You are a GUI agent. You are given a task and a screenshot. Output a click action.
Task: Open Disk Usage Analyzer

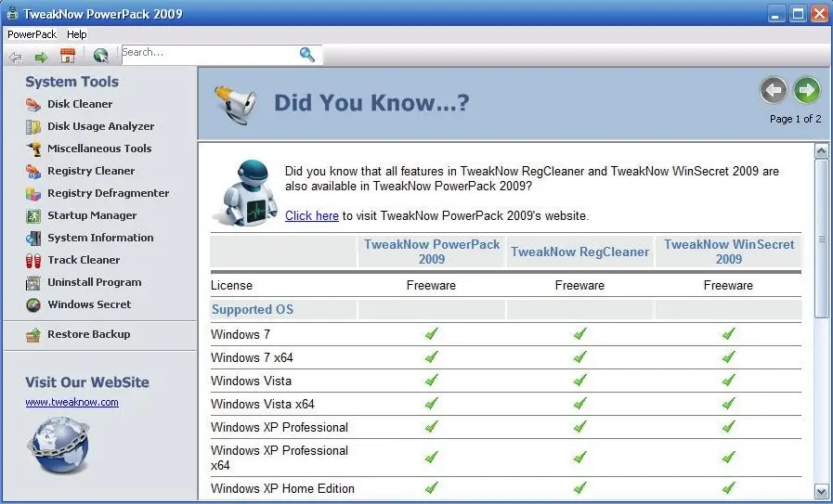pos(101,126)
